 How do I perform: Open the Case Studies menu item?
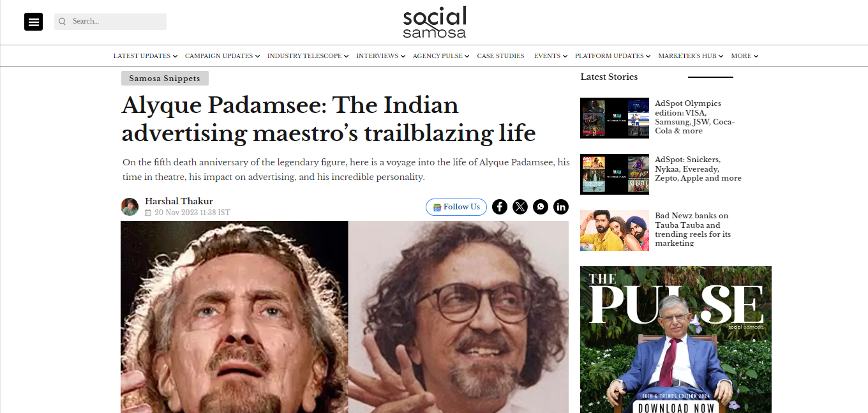[500, 56]
